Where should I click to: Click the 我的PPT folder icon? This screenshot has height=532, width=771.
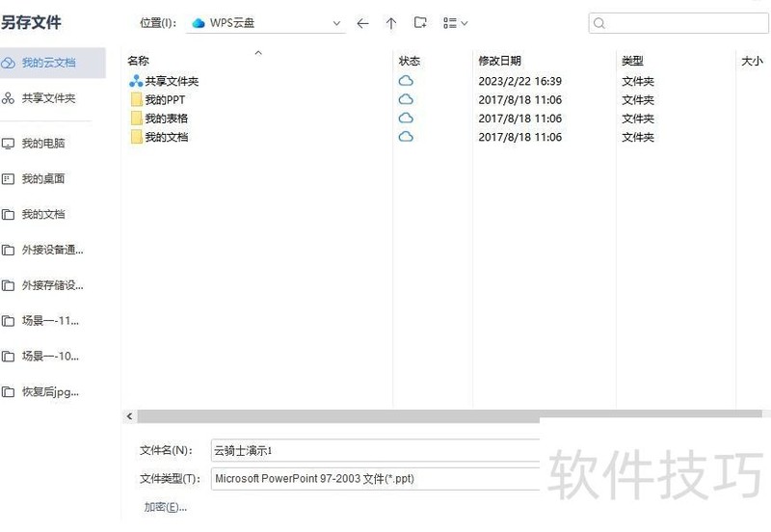coord(137,100)
